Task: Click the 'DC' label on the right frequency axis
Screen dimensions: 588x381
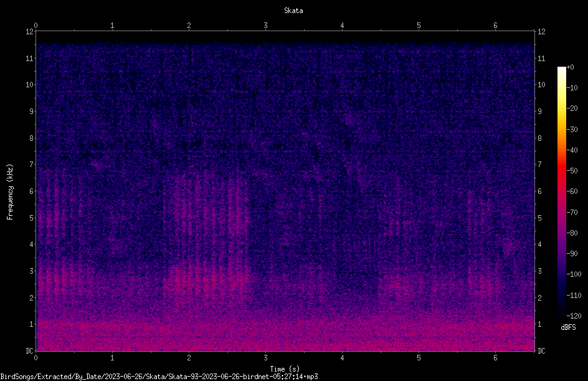Action: point(541,351)
